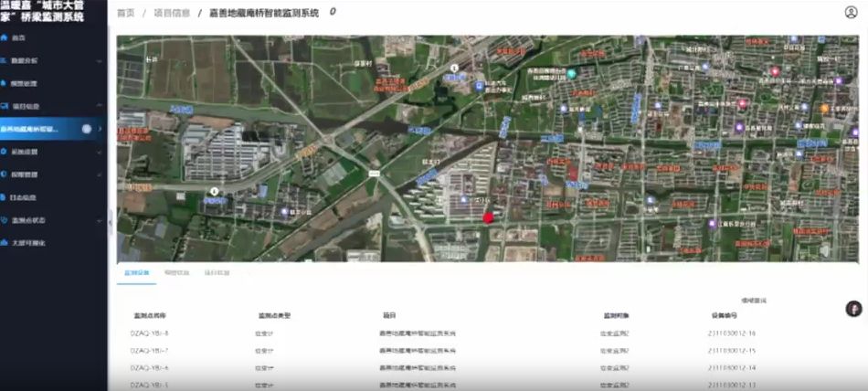Click the sidebar collapse handle on left edge
Screen dimensions: 868x391
[111, 220]
